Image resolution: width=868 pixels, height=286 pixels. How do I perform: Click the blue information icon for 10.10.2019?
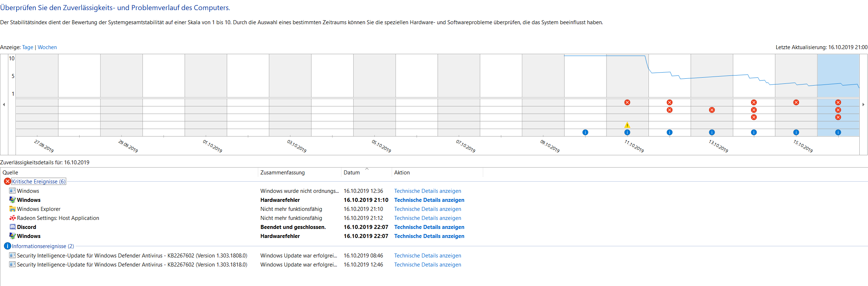point(585,133)
